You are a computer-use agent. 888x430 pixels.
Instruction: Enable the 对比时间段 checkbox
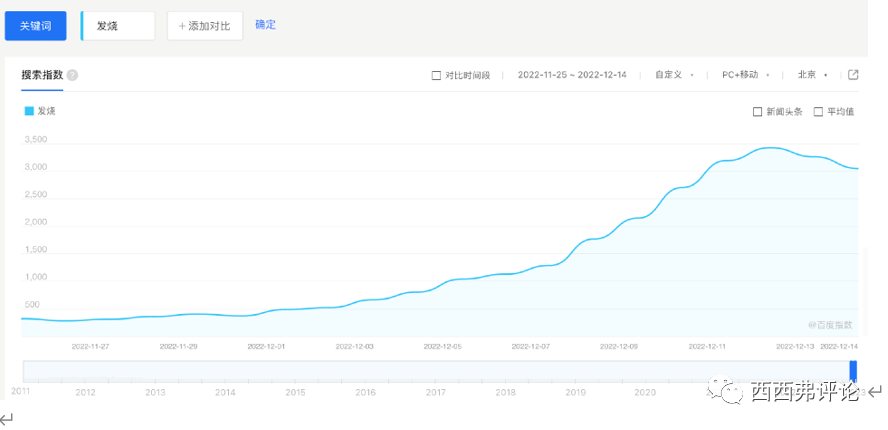pyautogui.click(x=436, y=75)
